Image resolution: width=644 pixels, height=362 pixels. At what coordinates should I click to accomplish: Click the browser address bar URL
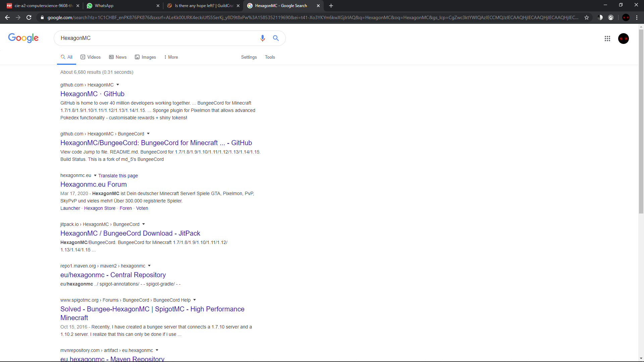(x=313, y=17)
